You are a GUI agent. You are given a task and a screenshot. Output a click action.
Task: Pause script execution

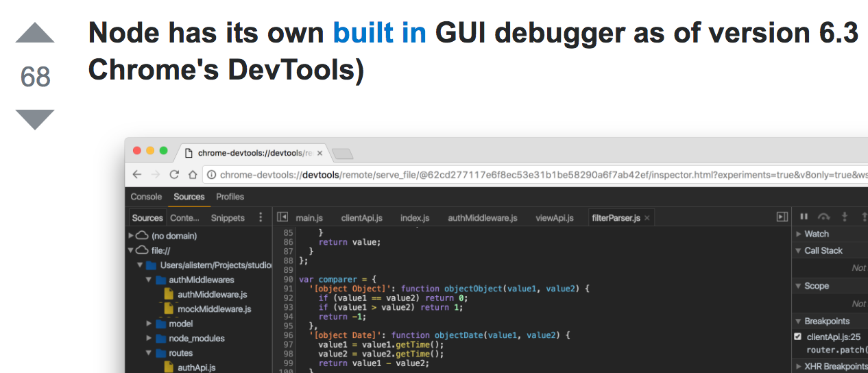(804, 217)
